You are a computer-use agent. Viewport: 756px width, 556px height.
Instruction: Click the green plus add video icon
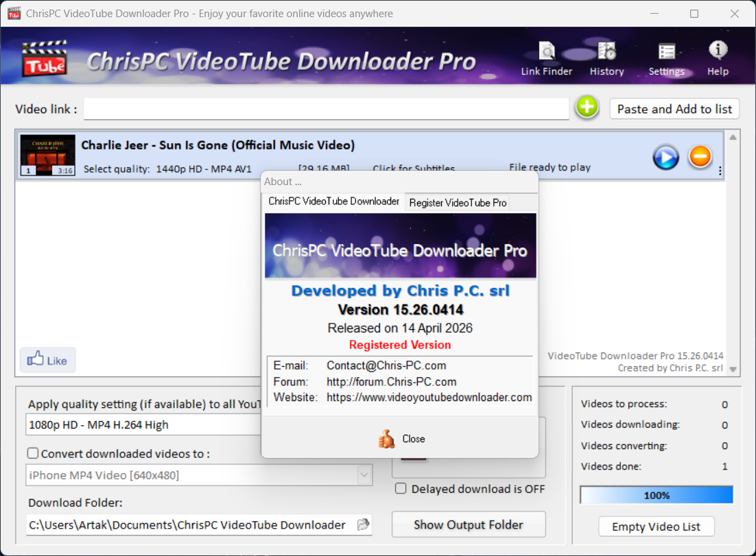click(587, 107)
